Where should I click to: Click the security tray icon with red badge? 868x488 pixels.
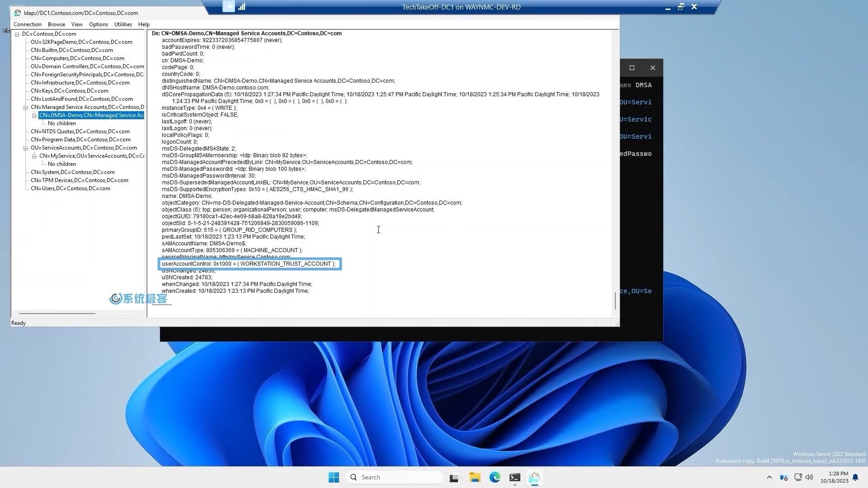pos(784,477)
